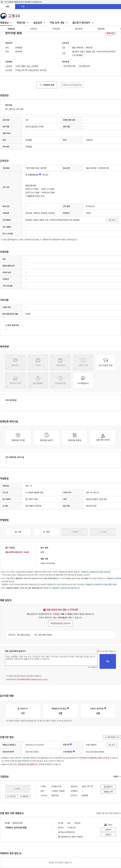Select the 식사제공(2식) welfare icon

tap(83, 380)
